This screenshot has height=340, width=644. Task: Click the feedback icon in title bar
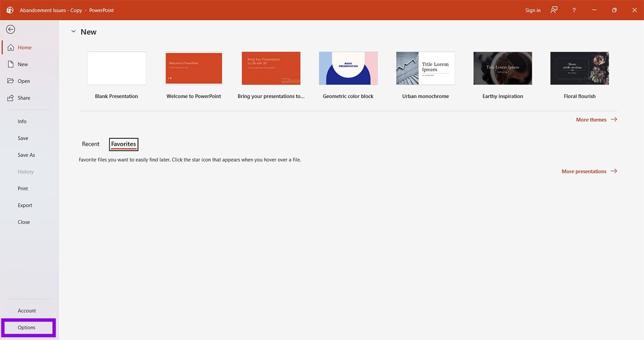(x=554, y=10)
